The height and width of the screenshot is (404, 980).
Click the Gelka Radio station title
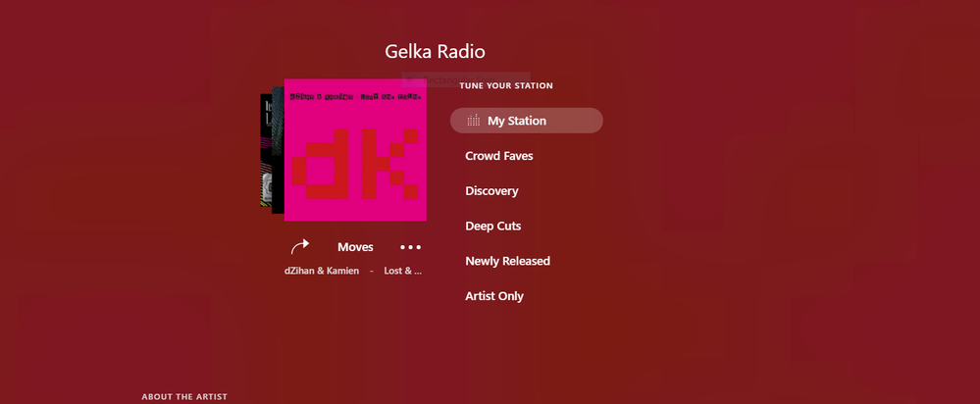coord(435,51)
